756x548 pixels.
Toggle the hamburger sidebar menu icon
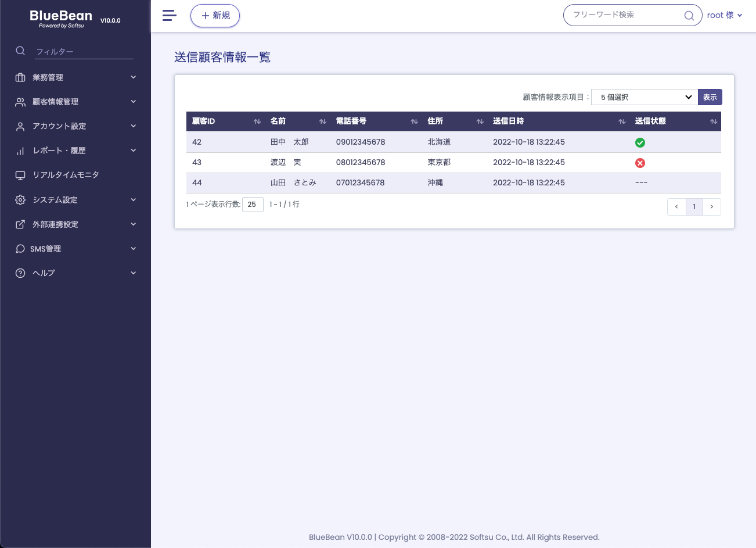(169, 16)
